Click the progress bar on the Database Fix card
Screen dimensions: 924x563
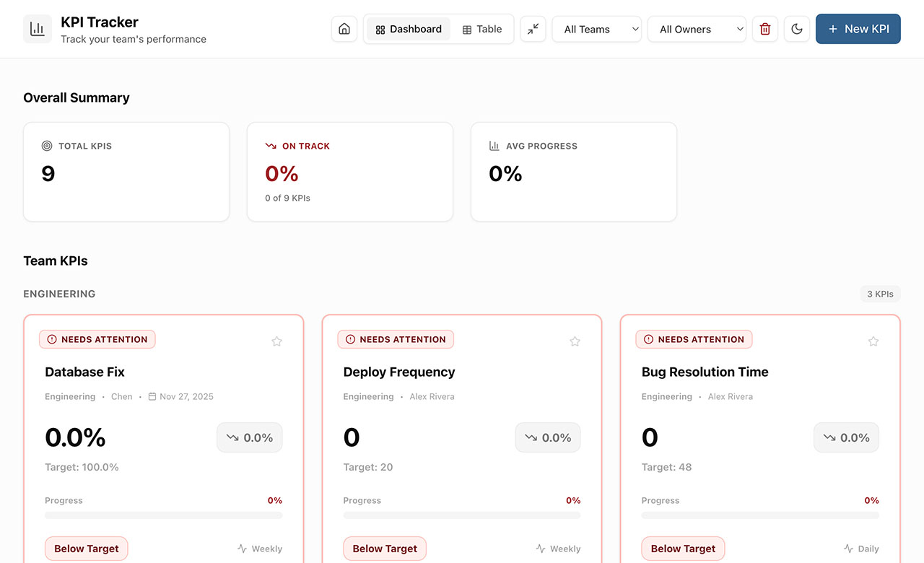[164, 515]
